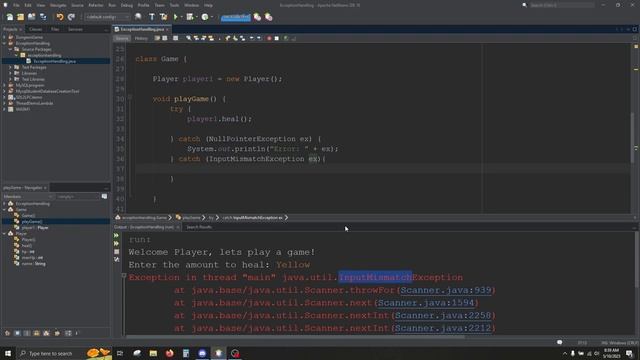
Task: Click the red Start Macro Recording icon
Action: 269,38
